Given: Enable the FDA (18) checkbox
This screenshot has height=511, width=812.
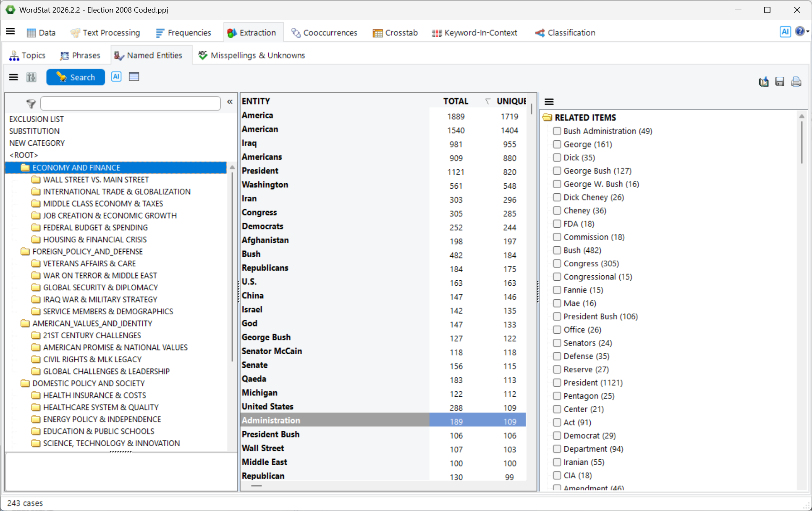Looking at the screenshot, I should pyautogui.click(x=557, y=224).
